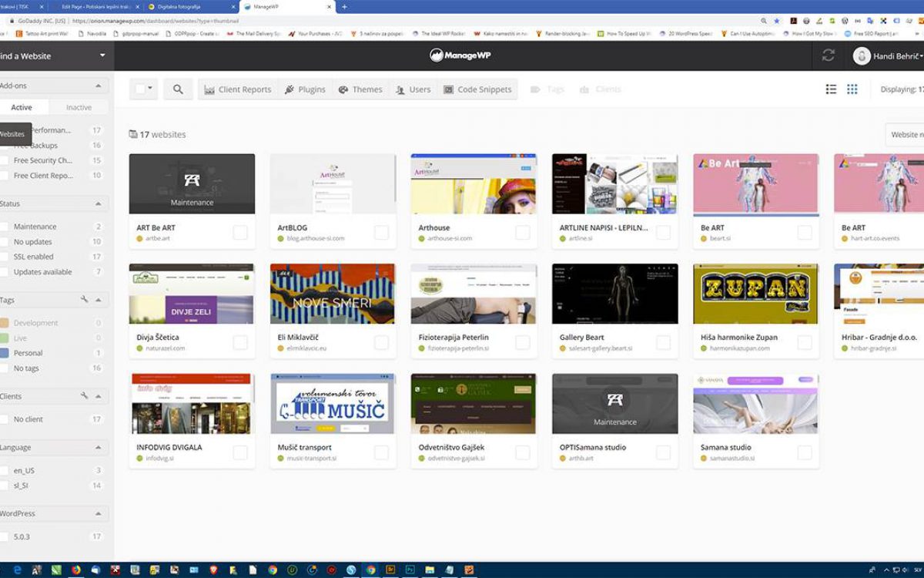Screen dimensions: 924x578
Task: Click the sync refresh icon in header
Action: pyautogui.click(x=829, y=55)
